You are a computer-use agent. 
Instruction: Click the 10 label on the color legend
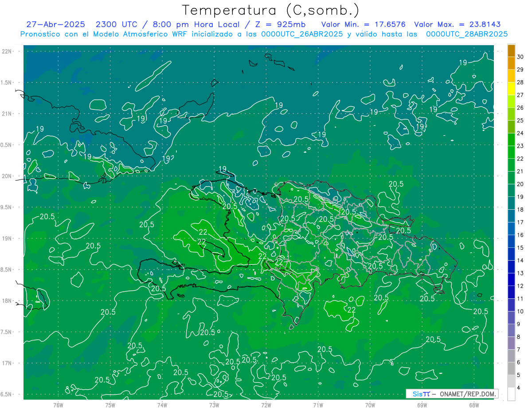click(520, 312)
